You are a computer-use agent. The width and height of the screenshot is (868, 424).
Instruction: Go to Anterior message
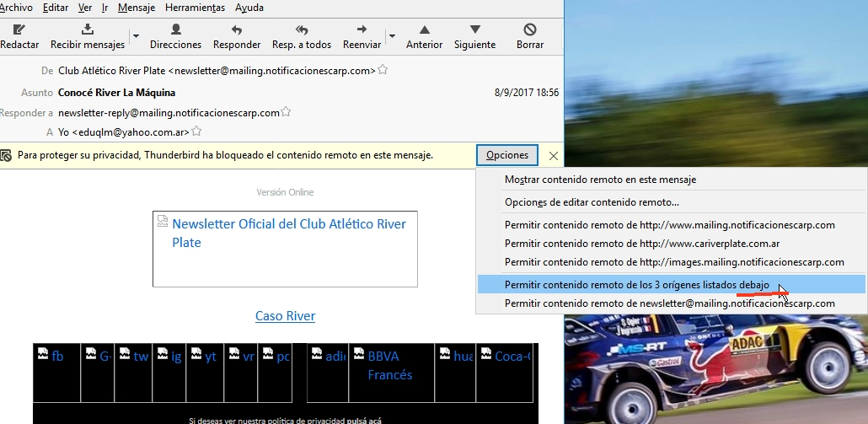tap(424, 36)
